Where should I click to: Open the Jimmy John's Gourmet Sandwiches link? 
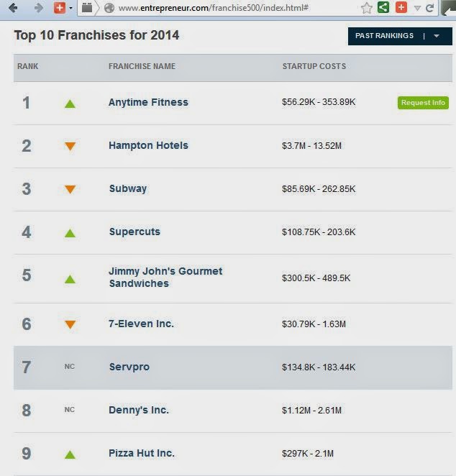point(165,277)
